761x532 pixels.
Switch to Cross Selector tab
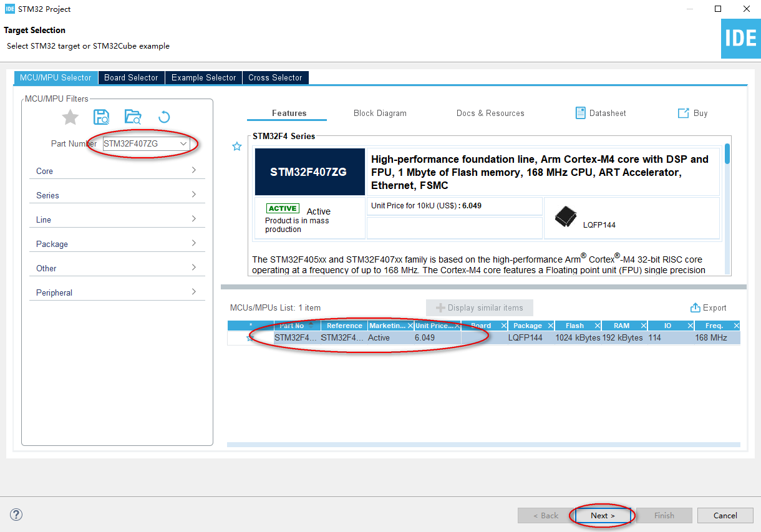click(275, 78)
